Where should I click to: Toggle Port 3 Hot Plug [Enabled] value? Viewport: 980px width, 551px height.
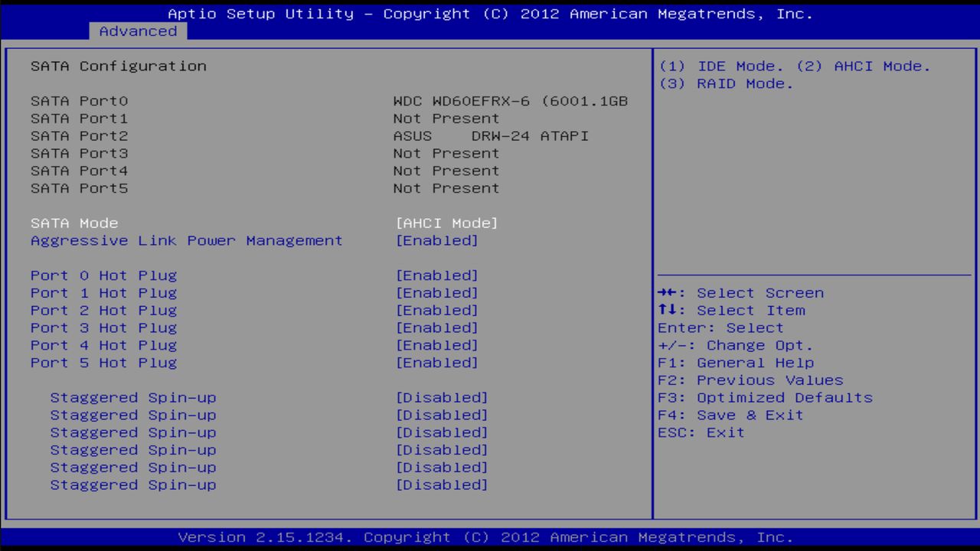coord(437,328)
